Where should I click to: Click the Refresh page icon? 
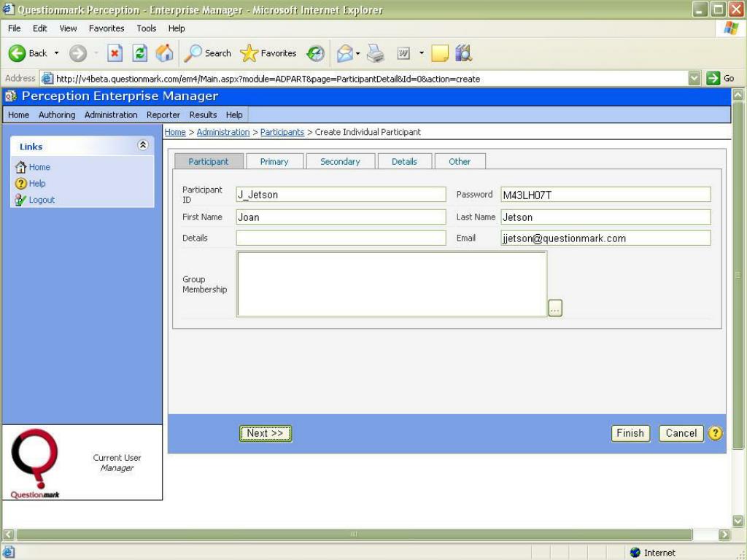pyautogui.click(x=139, y=53)
